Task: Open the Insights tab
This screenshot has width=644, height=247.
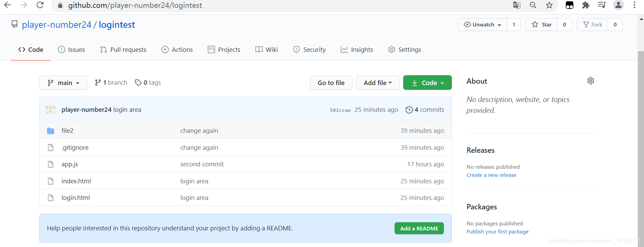Action: [357, 49]
